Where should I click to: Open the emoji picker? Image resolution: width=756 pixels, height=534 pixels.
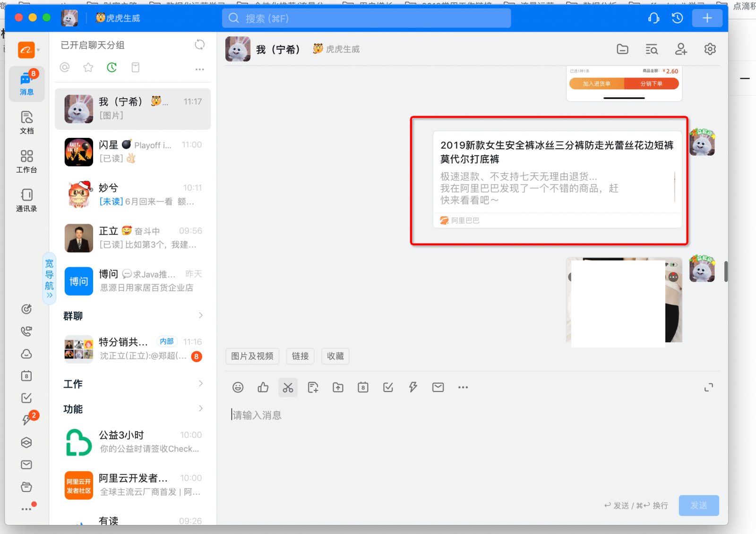click(238, 387)
